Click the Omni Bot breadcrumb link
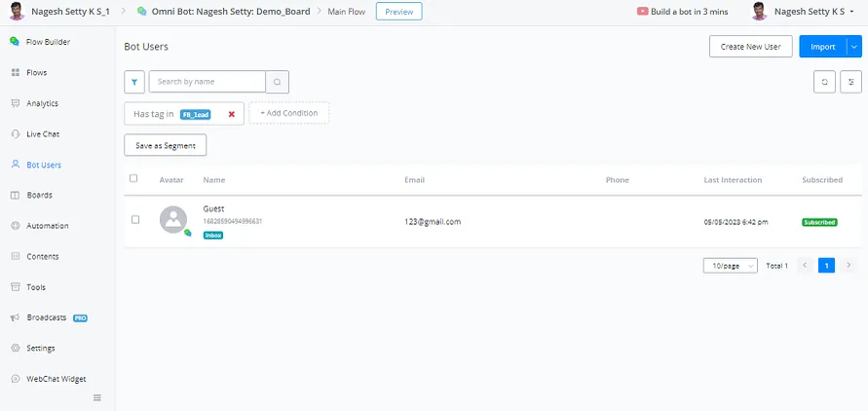The image size is (868, 411). pos(231,11)
